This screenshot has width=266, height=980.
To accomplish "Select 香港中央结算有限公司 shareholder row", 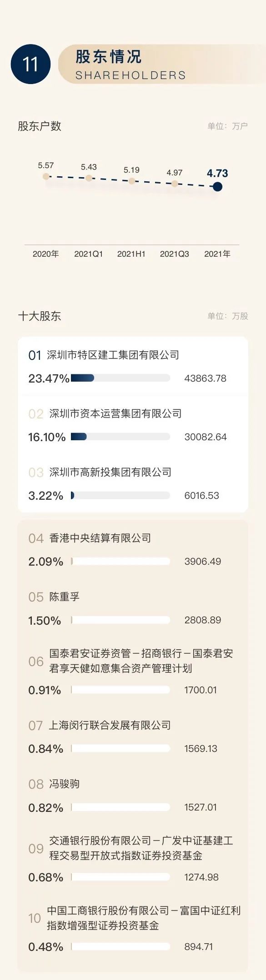I will point(133,550).
